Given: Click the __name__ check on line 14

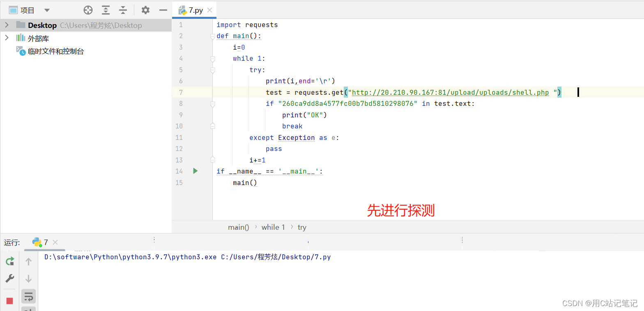Looking at the screenshot, I should point(270,171).
